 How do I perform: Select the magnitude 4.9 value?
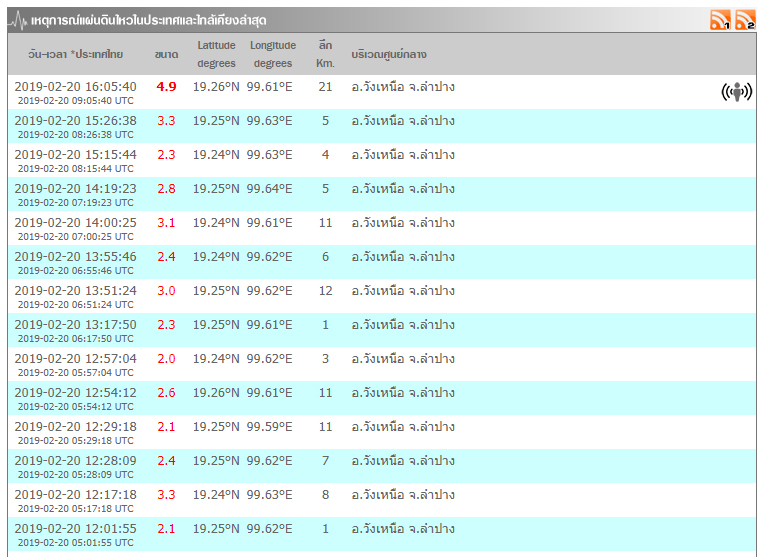166,87
